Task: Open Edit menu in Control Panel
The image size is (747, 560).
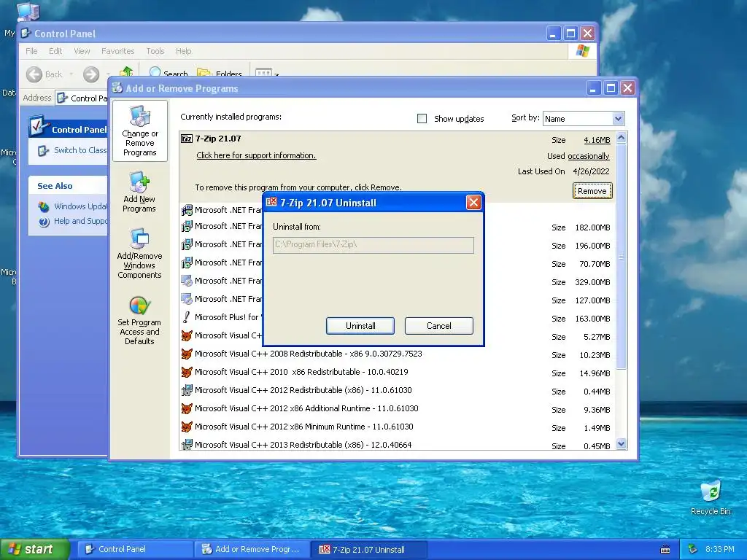Action: [55, 51]
